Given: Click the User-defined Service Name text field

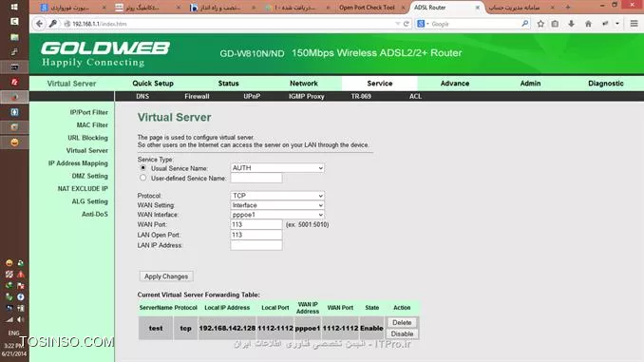Looking at the screenshot, I should [x=256, y=178].
